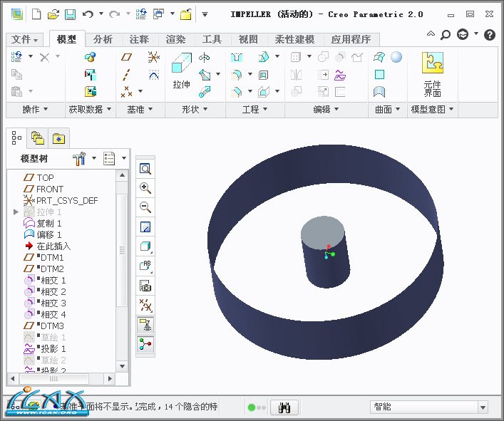The image size is (504, 421).
Task: Switch to the 分析 ribbon tab
Action: 103,39
